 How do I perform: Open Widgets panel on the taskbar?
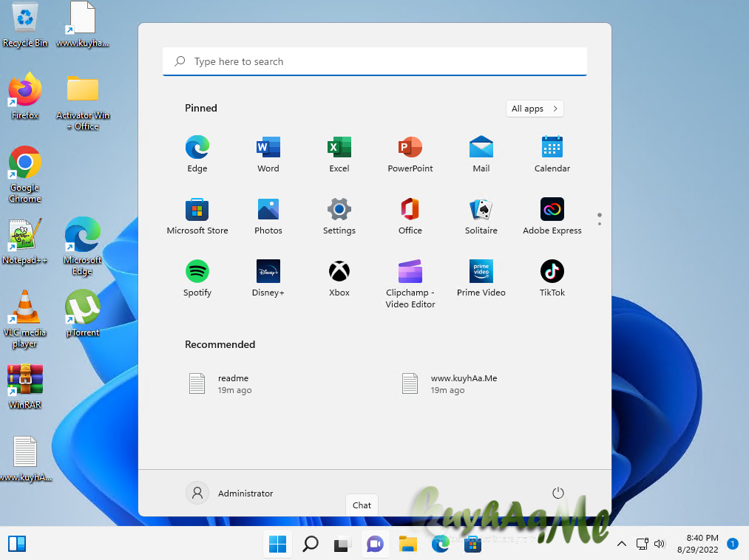tap(17, 544)
